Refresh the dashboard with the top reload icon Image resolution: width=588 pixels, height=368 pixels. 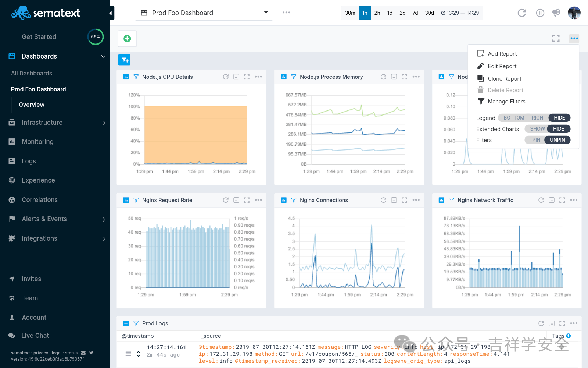coord(522,13)
